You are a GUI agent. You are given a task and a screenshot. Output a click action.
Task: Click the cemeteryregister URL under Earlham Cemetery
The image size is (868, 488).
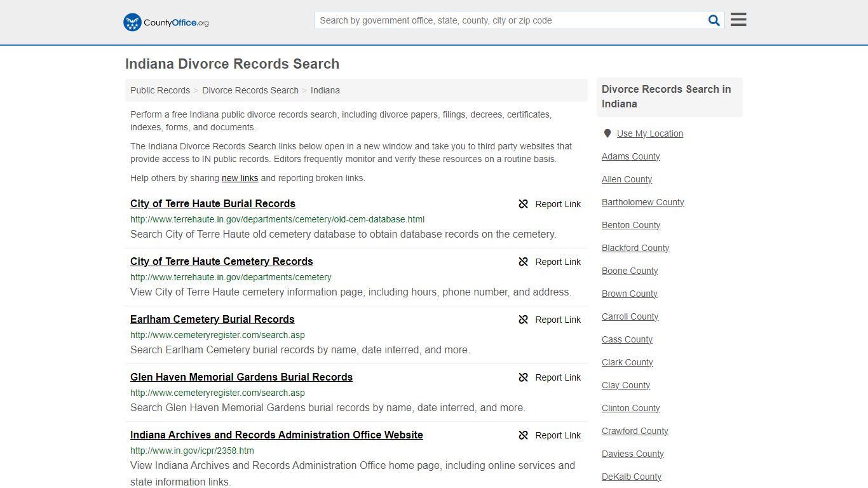click(x=217, y=335)
